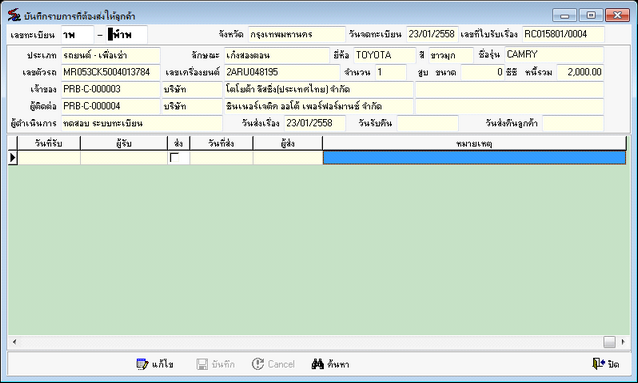
Task: Click the empty วันส่งคืนลูกค้า field
Action: click(573, 123)
